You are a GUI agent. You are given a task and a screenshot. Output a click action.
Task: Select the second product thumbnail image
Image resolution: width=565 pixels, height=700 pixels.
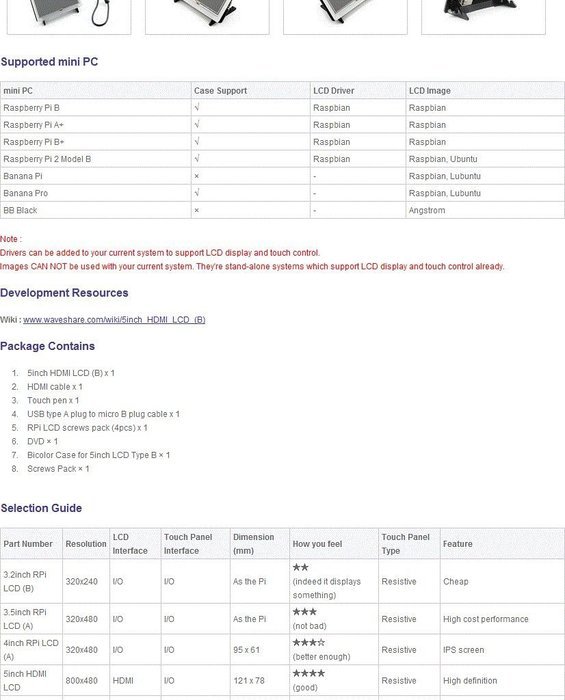(x=207, y=17)
